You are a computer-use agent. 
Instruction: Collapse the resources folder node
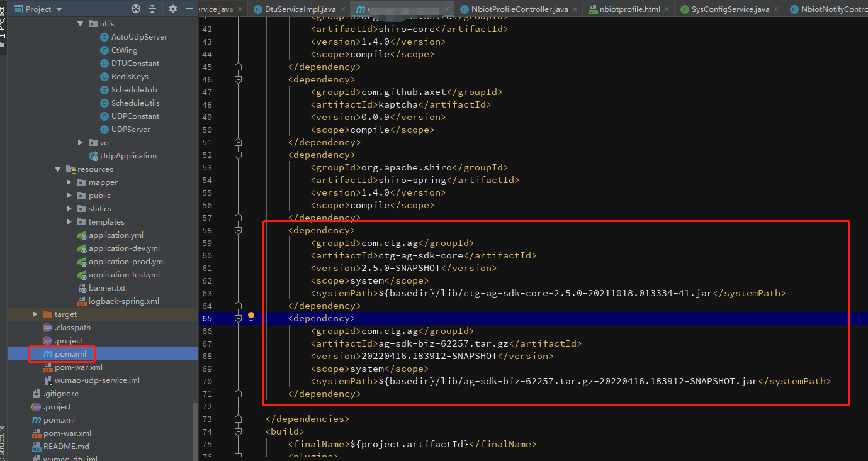tap(58, 169)
